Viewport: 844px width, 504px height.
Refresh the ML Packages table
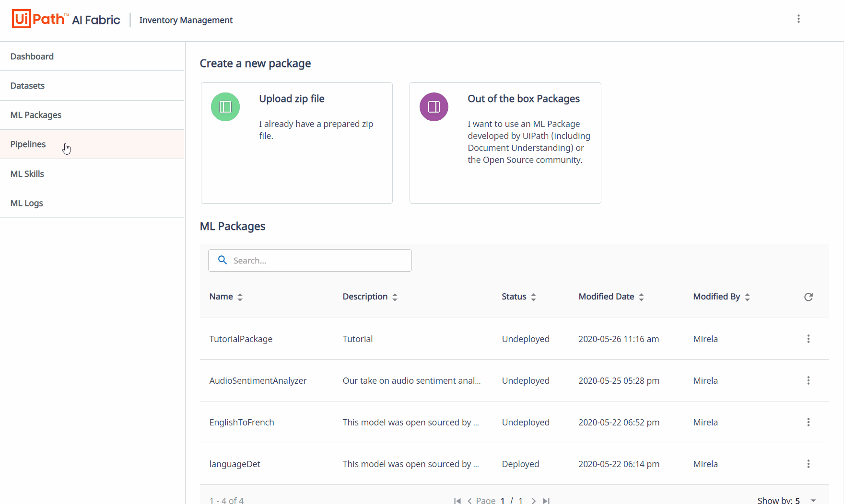[x=809, y=297]
